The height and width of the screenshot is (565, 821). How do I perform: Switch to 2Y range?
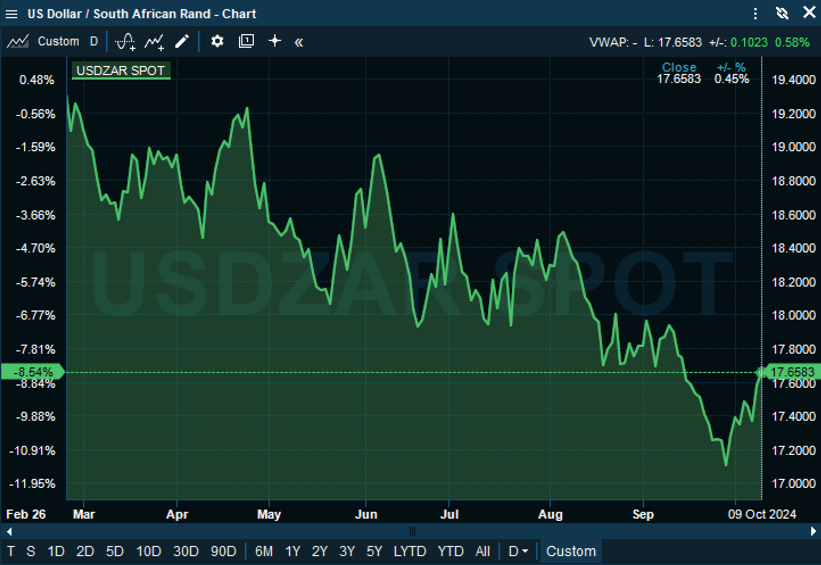(320, 551)
